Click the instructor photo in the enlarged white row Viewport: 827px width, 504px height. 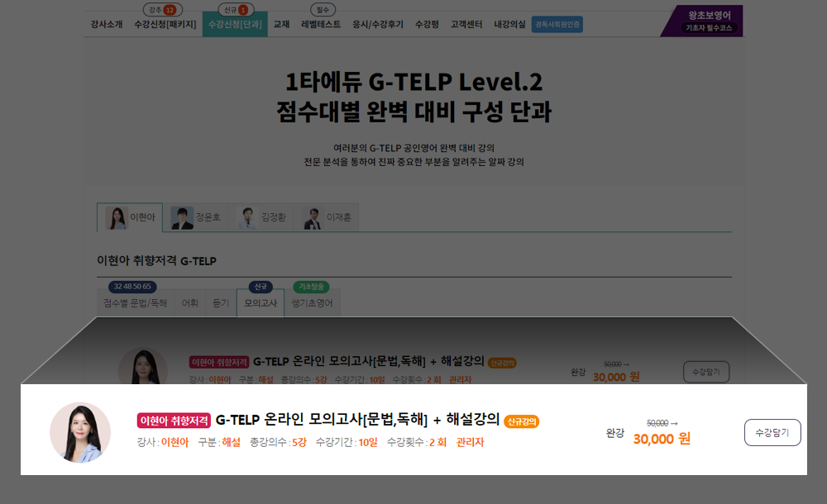tap(80, 432)
